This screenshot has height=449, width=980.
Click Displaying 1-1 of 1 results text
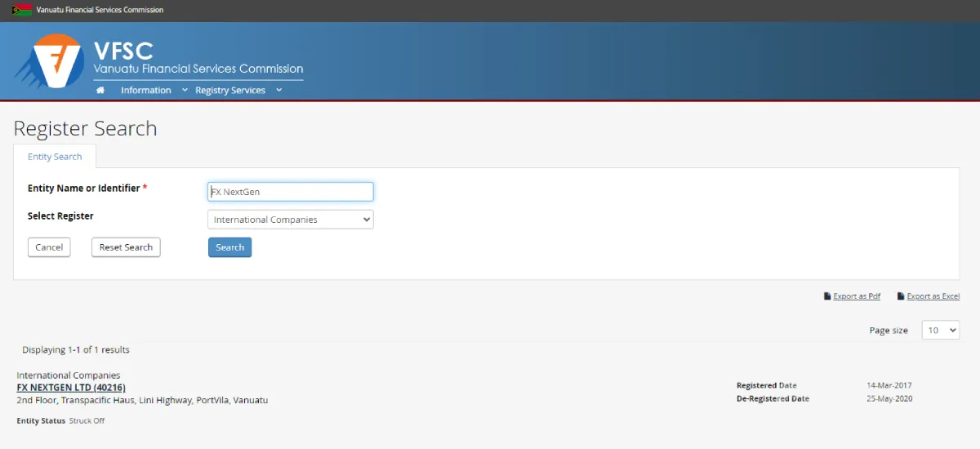76,350
